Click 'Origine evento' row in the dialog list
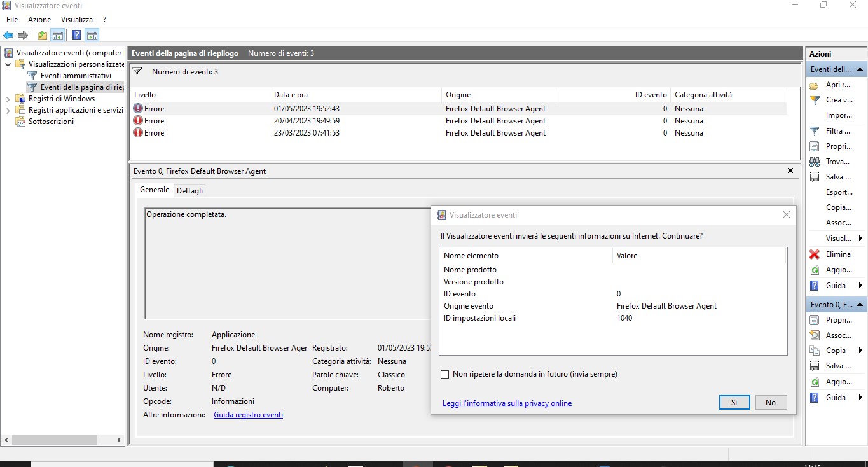Screen dimensions: 868x467 click(613, 306)
